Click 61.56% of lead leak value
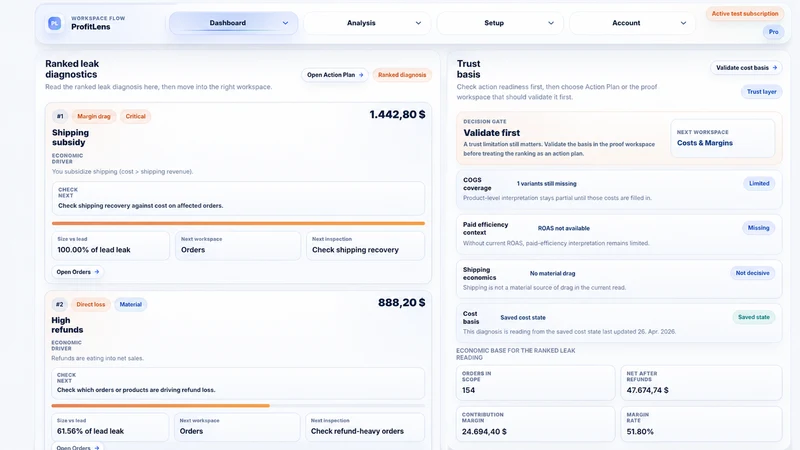 click(x=90, y=431)
